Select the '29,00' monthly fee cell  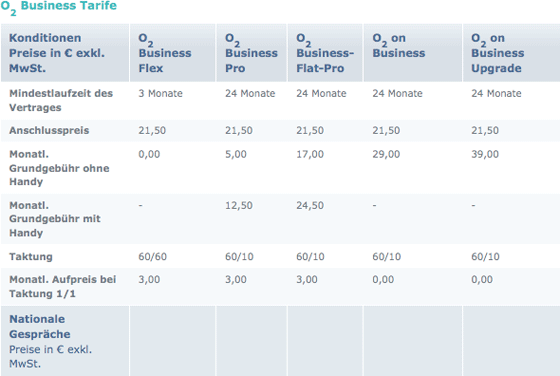386,154
